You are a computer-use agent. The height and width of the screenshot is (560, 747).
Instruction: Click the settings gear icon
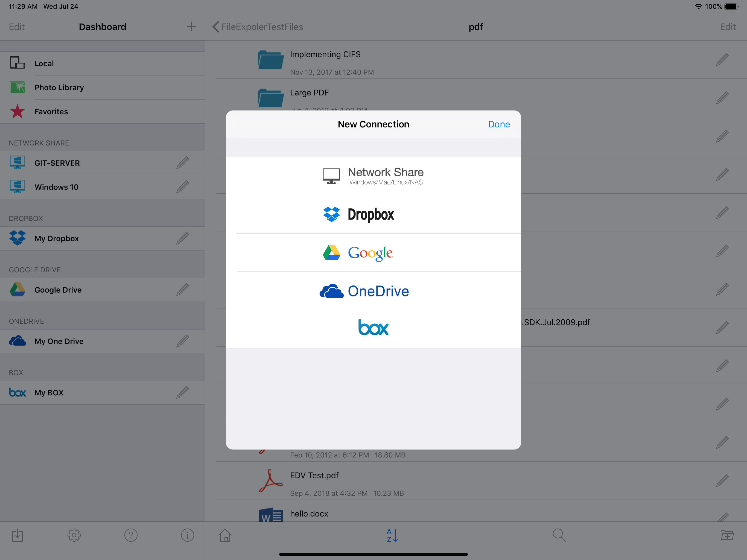click(x=74, y=535)
